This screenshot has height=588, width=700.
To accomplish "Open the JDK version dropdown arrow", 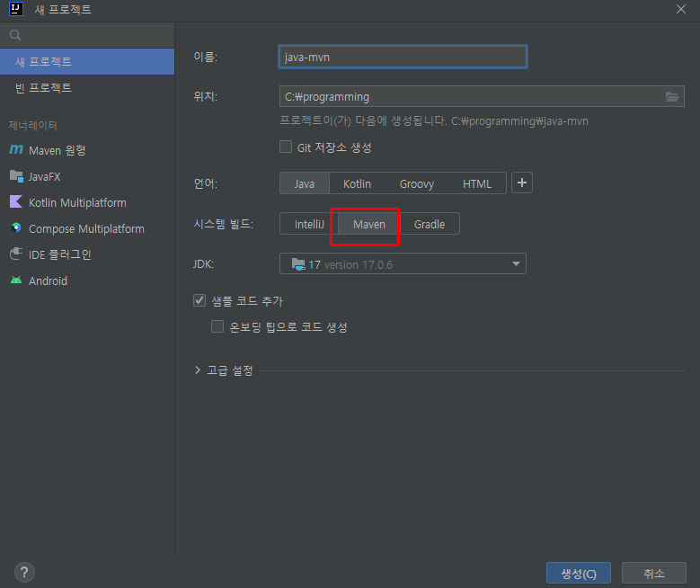I will point(516,263).
